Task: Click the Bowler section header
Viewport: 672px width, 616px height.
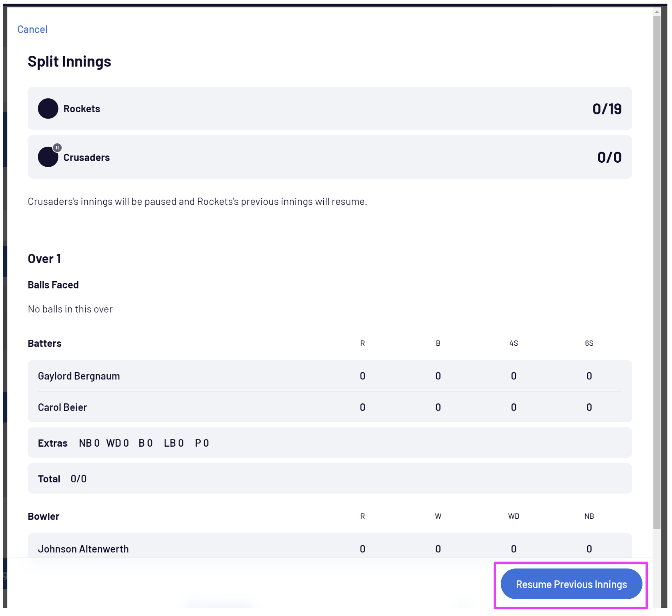Action: [43, 516]
